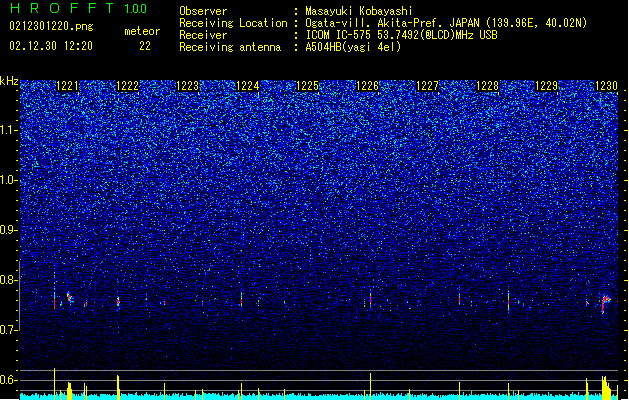Click the 'Receiving Location' field label
This screenshot has height=400, width=629.
coord(233,23)
